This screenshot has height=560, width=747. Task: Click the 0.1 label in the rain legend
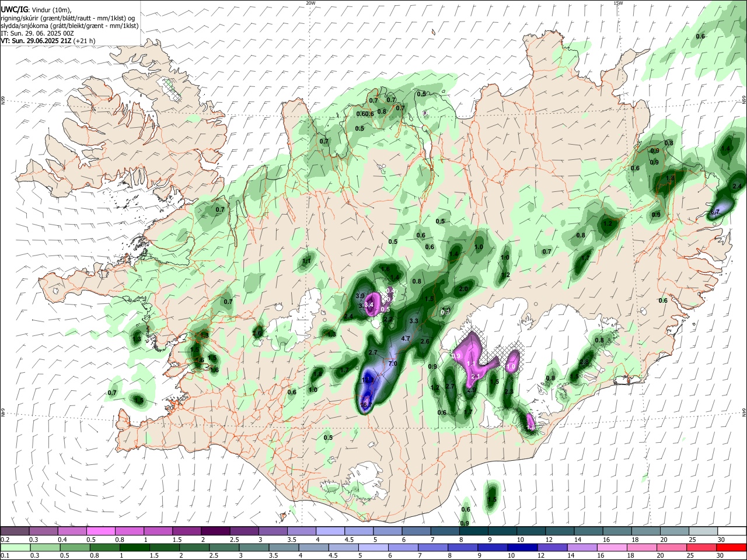(x=5, y=556)
